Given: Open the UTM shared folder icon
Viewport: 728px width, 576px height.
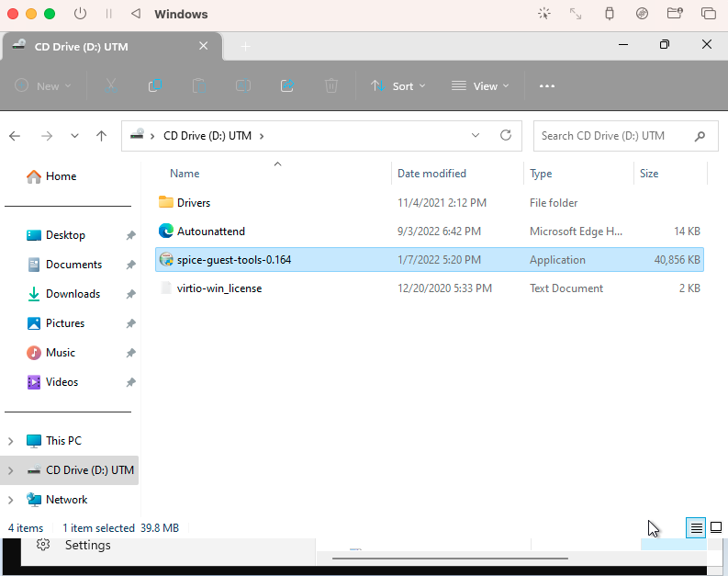Looking at the screenshot, I should pyautogui.click(x=675, y=13).
